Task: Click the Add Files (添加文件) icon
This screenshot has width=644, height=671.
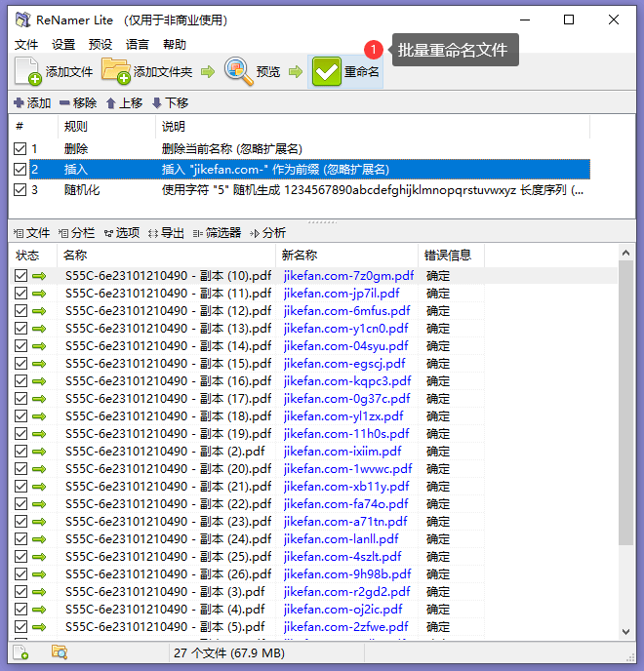Action: click(x=28, y=71)
